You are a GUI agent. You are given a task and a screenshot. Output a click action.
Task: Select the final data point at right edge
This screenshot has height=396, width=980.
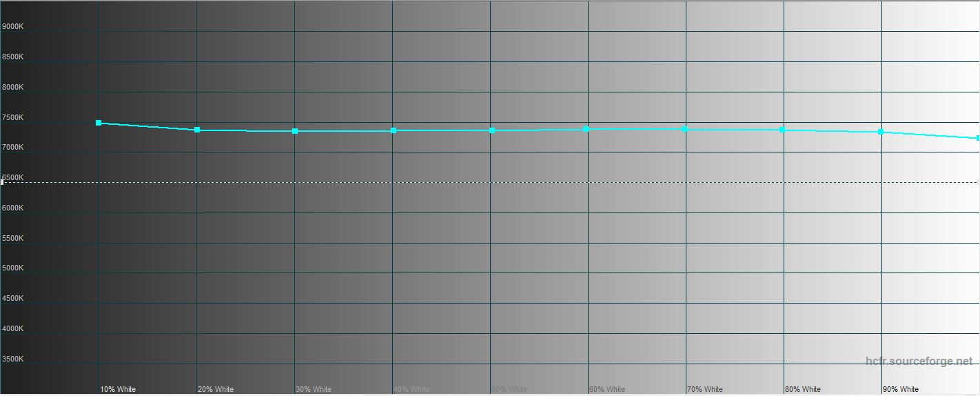(x=978, y=138)
